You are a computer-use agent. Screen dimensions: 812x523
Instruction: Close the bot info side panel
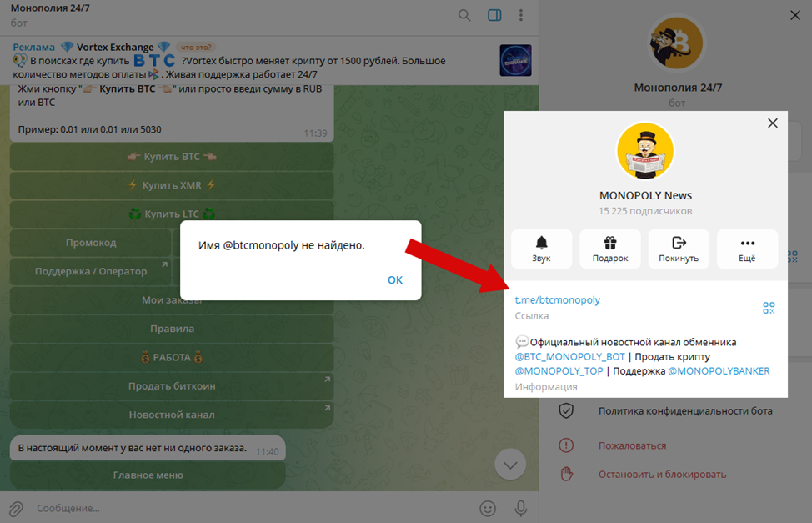795,15
